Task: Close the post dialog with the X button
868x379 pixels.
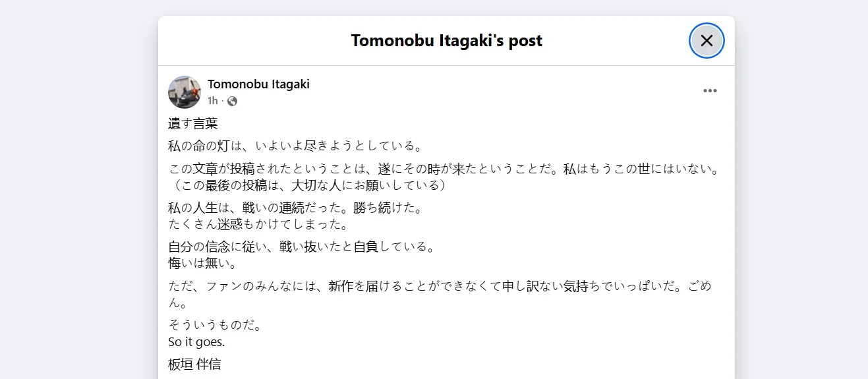Action: point(707,41)
